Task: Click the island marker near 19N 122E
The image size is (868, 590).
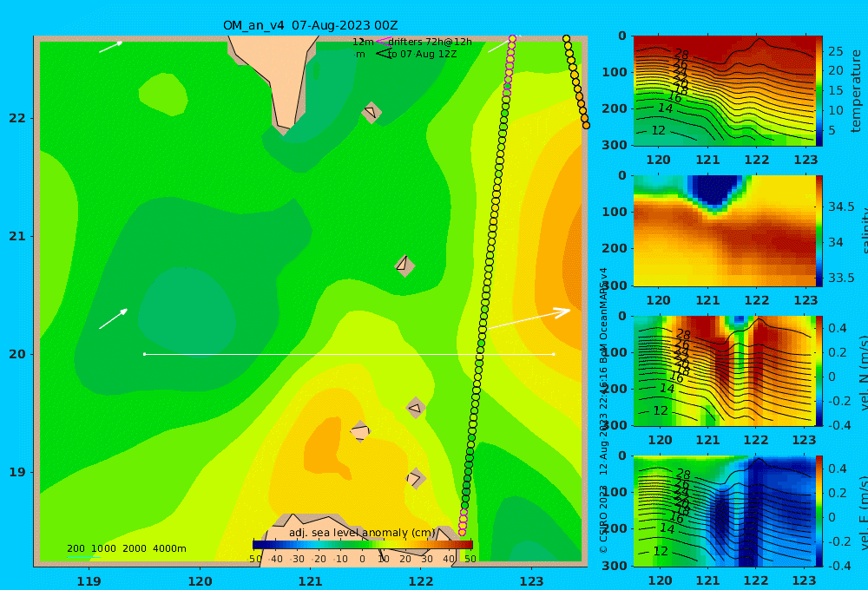Action: (x=415, y=478)
